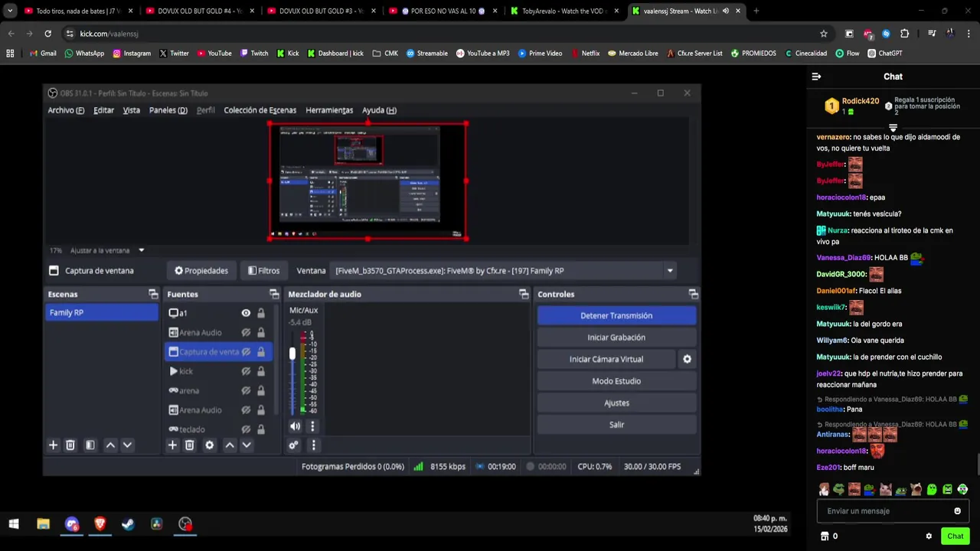980x551 pixels.
Task: Unlock the Captura de ventana source padlock
Action: (261, 352)
